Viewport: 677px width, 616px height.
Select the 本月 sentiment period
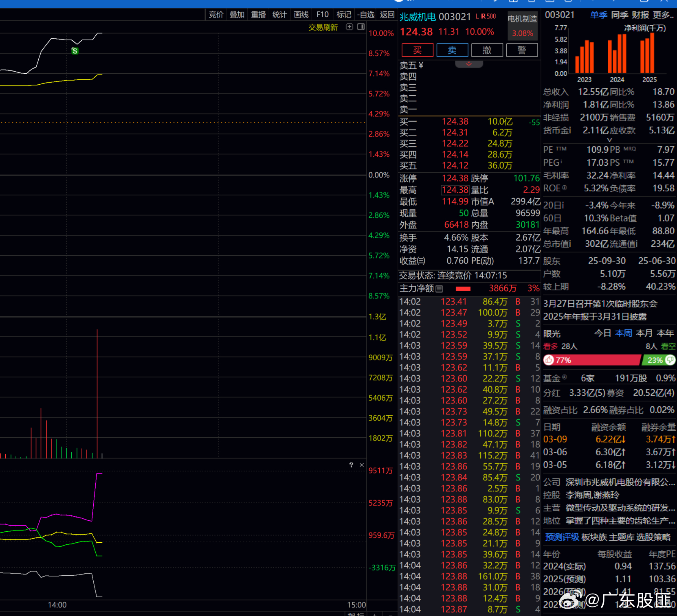coord(644,333)
